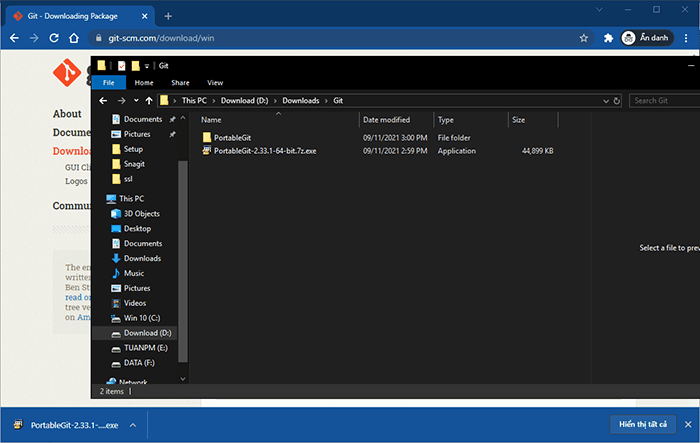
Task: Open a new Chrome tab
Action: [168, 16]
